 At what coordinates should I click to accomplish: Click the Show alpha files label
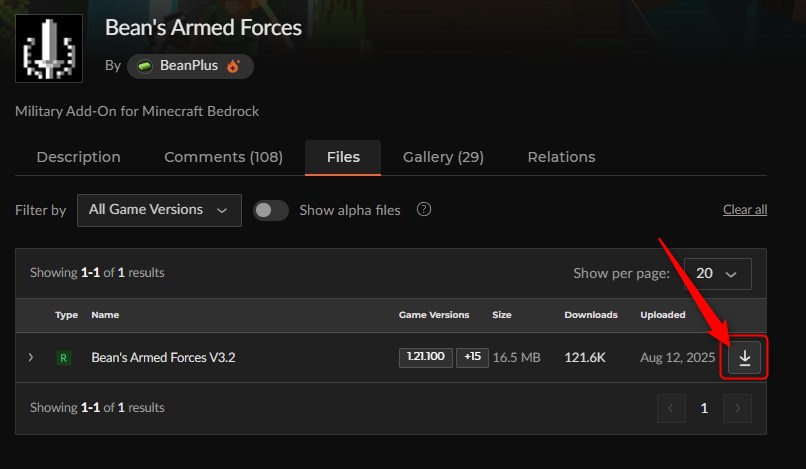pyautogui.click(x=350, y=210)
